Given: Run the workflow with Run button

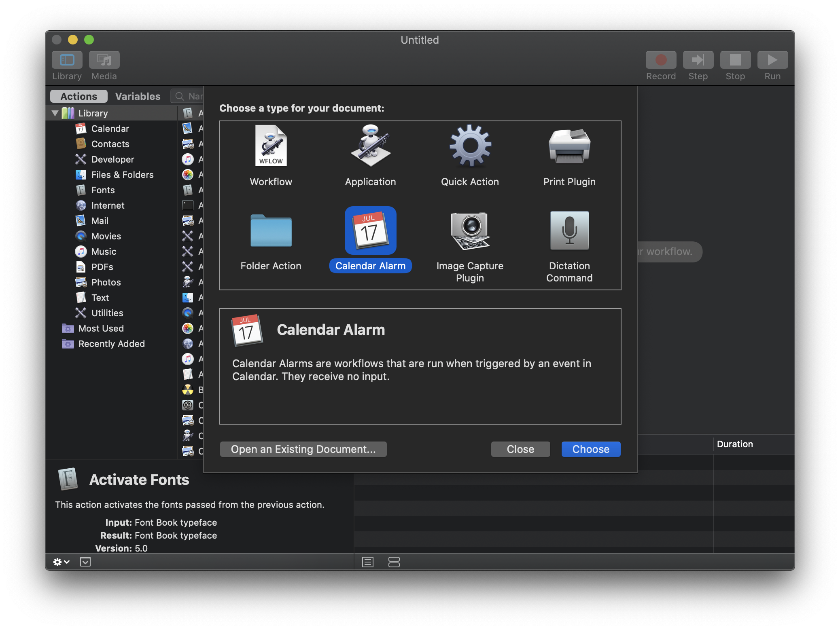Looking at the screenshot, I should point(772,60).
